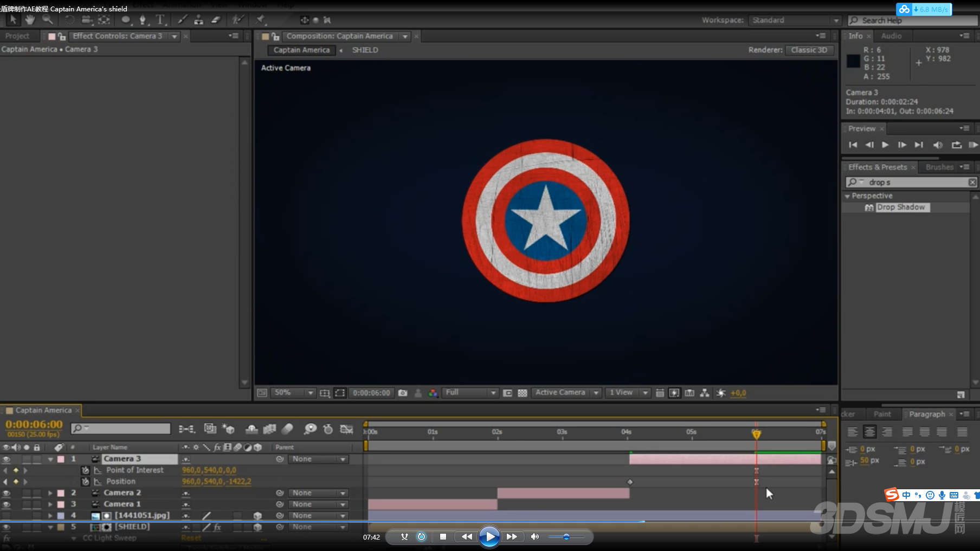Toggle Auto-keyframe stopwatch icon in timeline

point(328,429)
